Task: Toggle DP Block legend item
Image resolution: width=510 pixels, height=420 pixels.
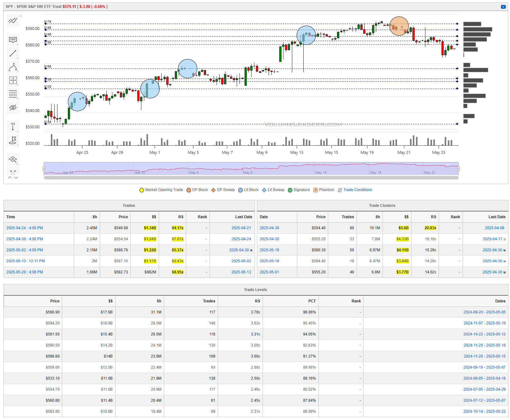Action: (197, 190)
